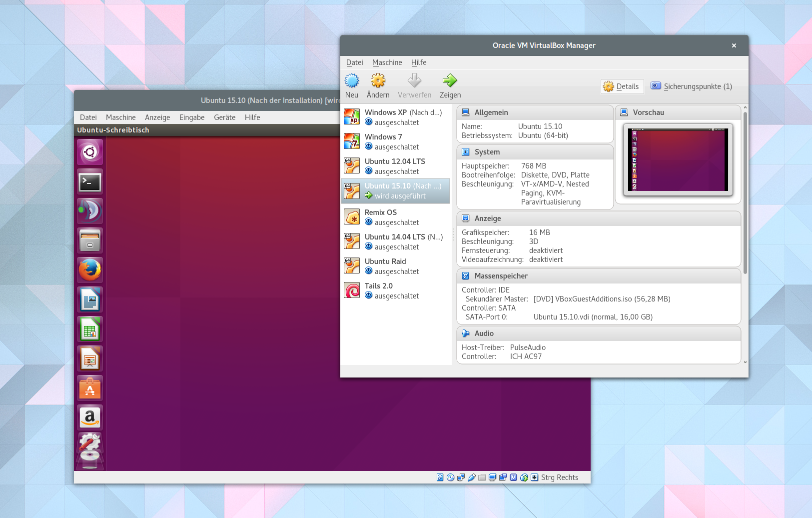Open LibreOffice Impress in launcher
Image resolution: width=812 pixels, height=518 pixels.
click(90, 358)
